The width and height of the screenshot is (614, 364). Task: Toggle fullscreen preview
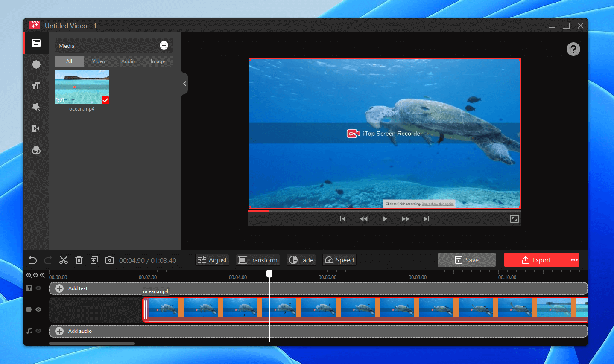point(515,219)
